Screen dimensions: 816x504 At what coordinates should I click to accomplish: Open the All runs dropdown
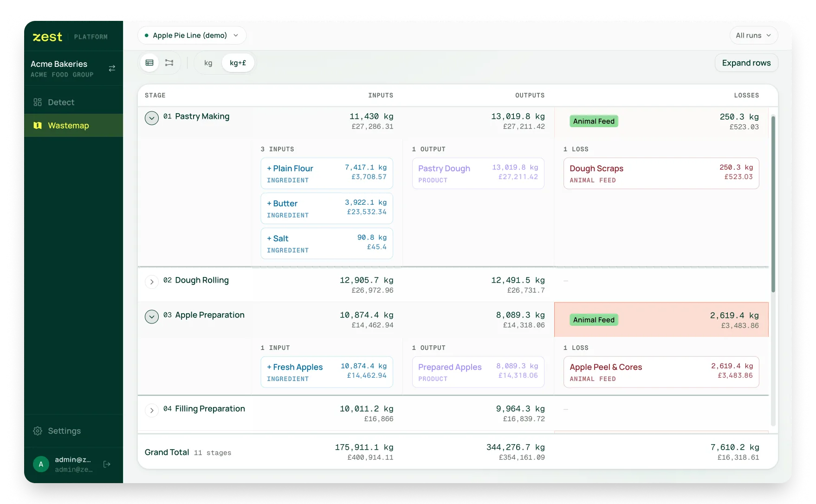pyautogui.click(x=753, y=35)
